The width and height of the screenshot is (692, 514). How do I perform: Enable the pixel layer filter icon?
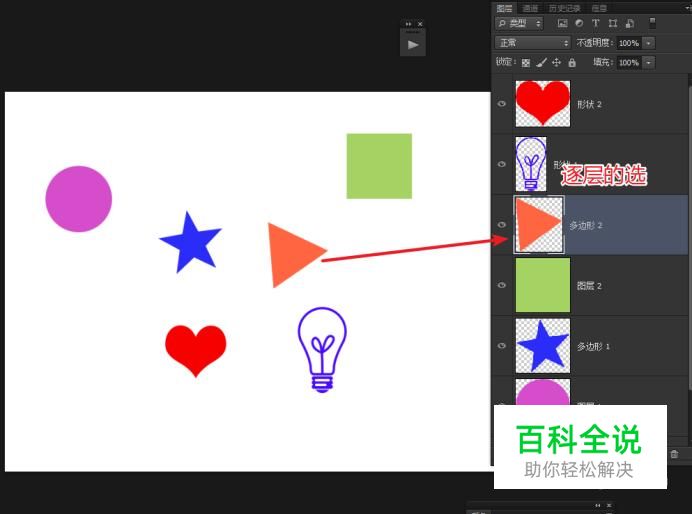(x=562, y=23)
